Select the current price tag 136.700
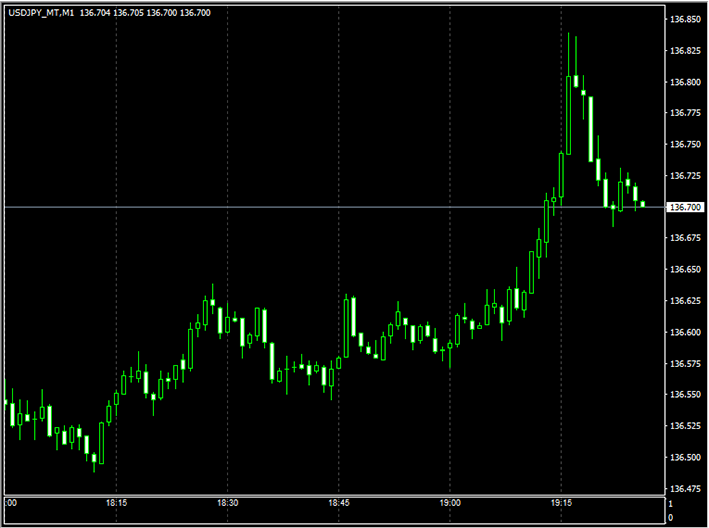Screen dimensions: 709x528 (x=685, y=207)
